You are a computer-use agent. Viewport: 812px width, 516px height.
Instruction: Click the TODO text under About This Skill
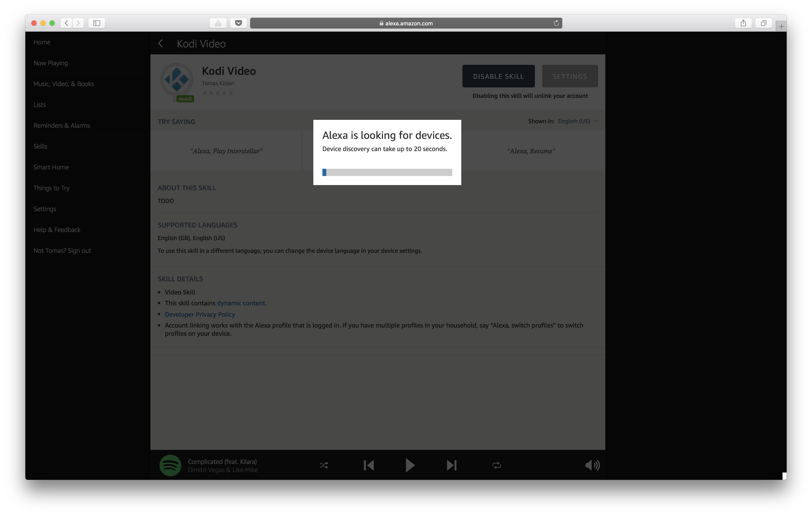166,201
